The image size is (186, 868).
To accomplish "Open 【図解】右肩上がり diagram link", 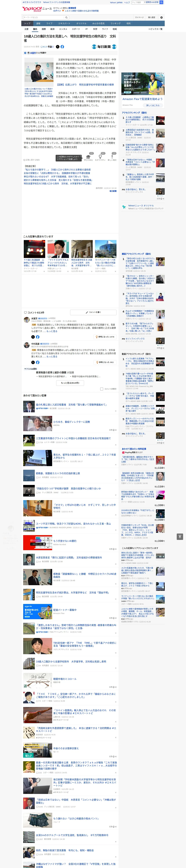I will click(85, 85).
